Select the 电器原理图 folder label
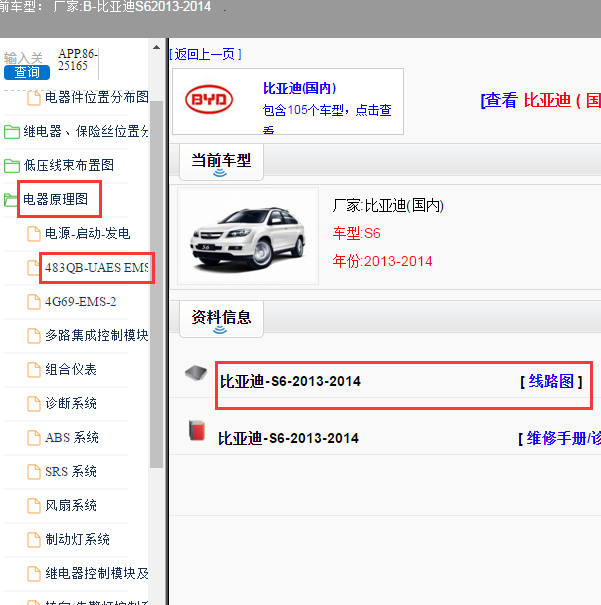Viewport: 601px width, 605px height. coord(56,199)
